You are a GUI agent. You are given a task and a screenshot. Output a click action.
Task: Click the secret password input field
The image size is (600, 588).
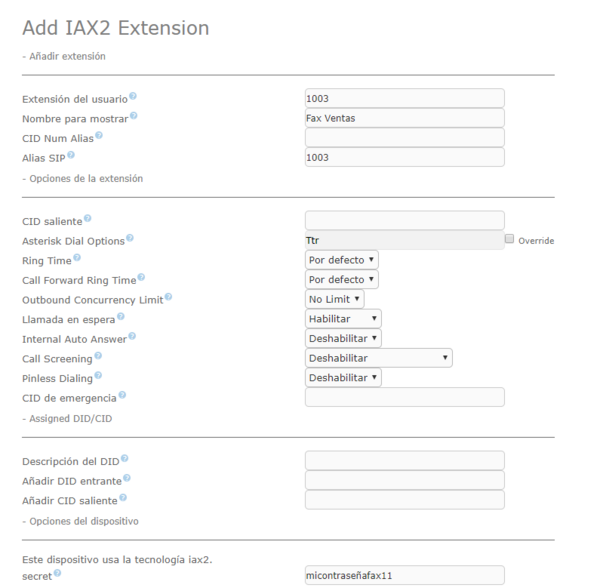point(404,575)
